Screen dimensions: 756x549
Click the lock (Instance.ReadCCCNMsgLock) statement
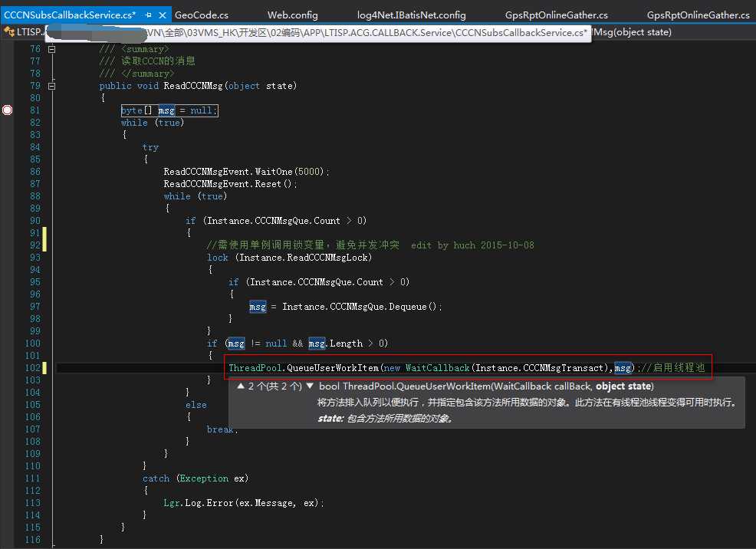(289, 258)
